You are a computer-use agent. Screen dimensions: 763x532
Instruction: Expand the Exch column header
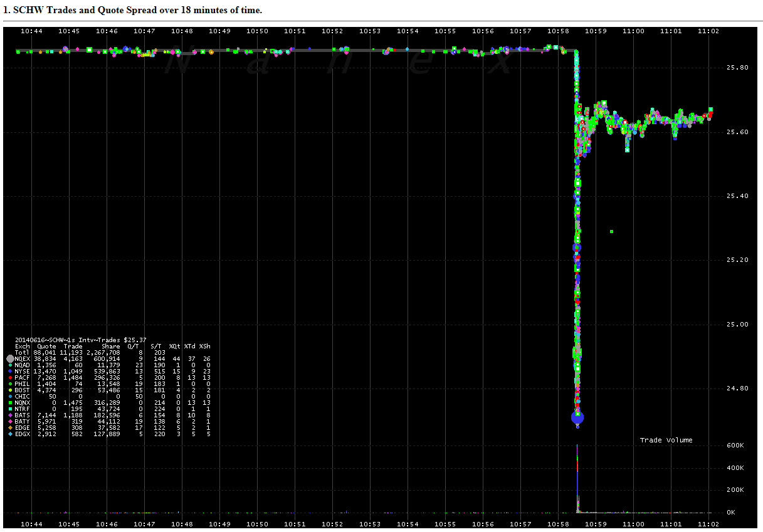(22, 347)
